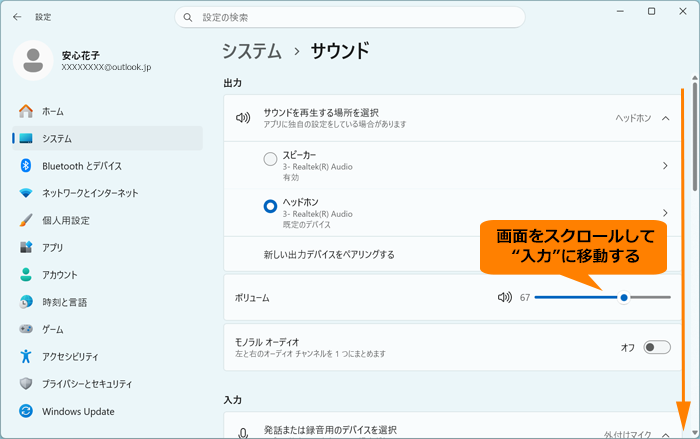
Task: Click the network Wi-Fi icon
Action: [x=26, y=193]
